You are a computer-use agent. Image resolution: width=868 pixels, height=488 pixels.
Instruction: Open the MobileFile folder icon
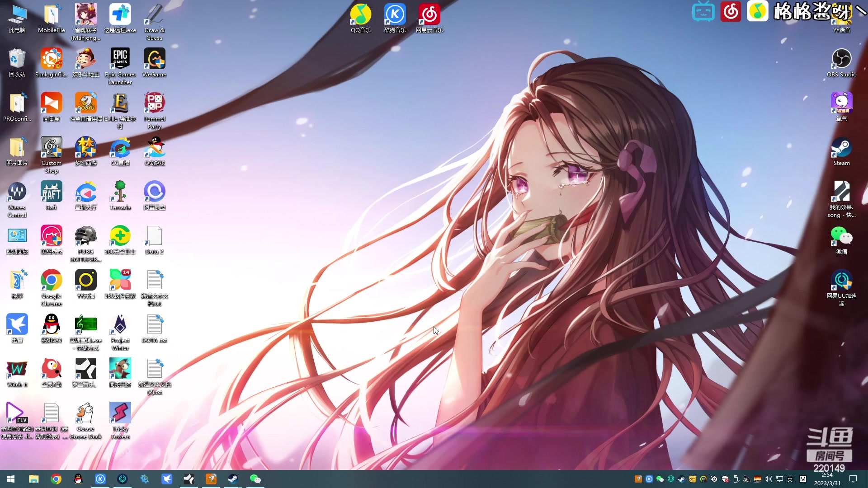pos(52,18)
